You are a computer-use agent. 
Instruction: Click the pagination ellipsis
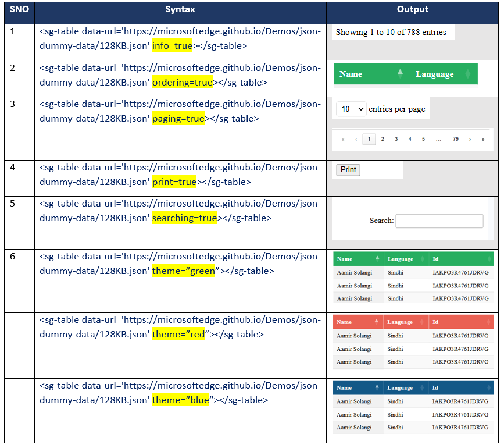click(438, 140)
